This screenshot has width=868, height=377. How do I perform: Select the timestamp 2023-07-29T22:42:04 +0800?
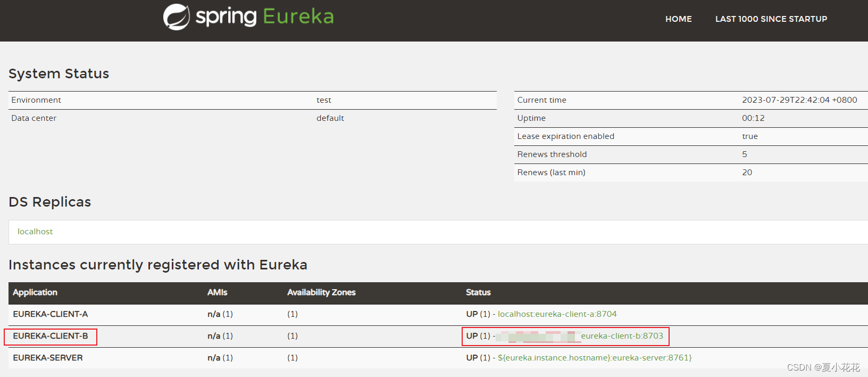800,100
